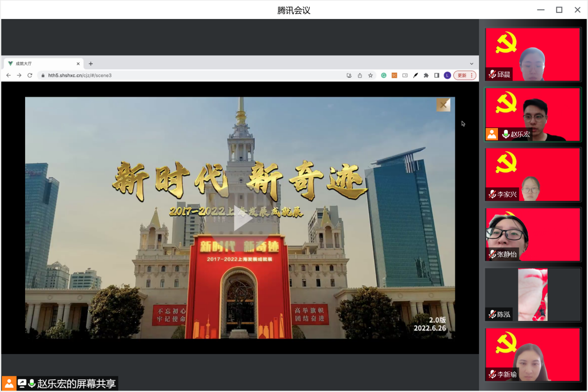The width and height of the screenshot is (588, 392).
Task: Close the video overlay with the X
Action: (443, 105)
